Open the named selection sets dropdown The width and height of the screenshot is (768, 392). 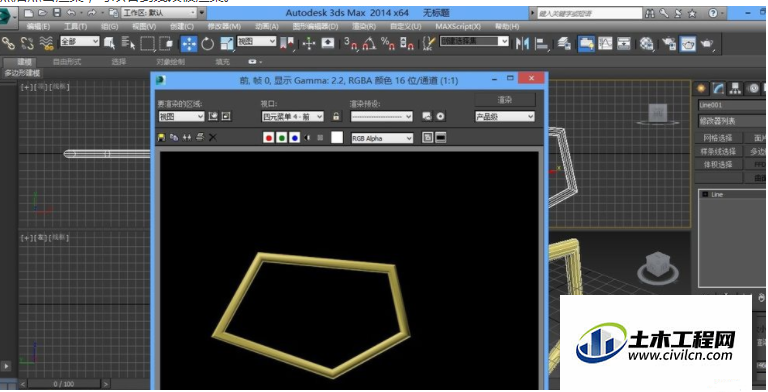pyautogui.click(x=475, y=41)
